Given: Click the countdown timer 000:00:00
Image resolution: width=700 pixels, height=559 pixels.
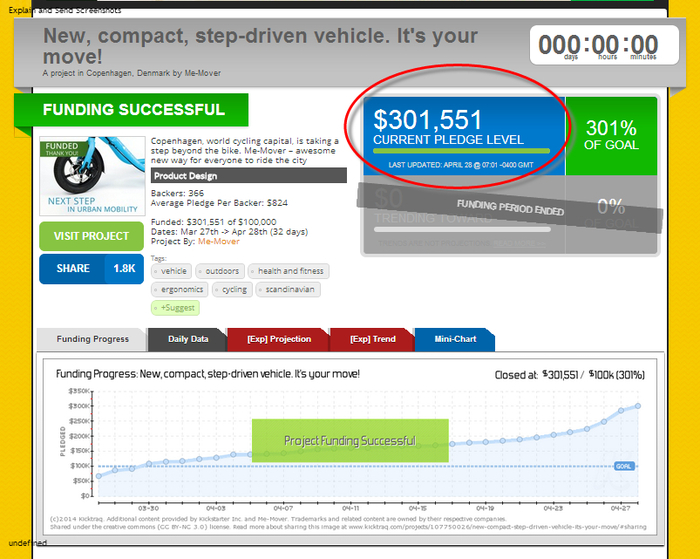Looking at the screenshot, I should (x=604, y=45).
